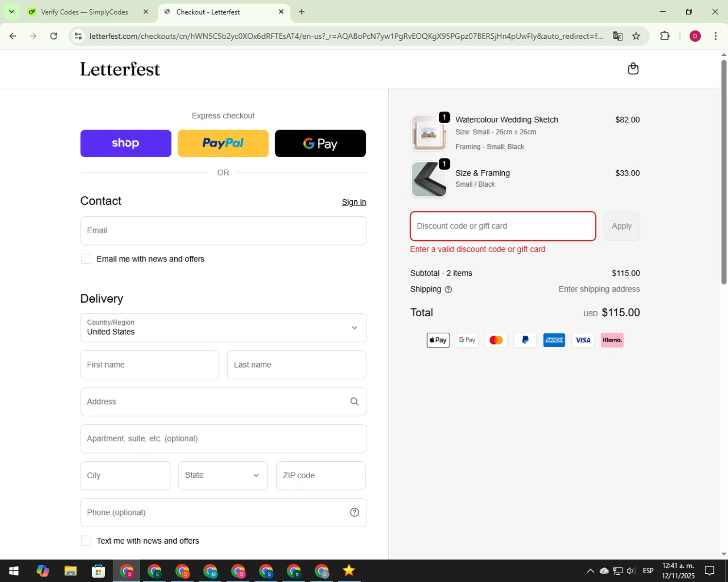
Task: Switch to Verify Codes — SimplyCodes tab
Action: click(x=84, y=12)
